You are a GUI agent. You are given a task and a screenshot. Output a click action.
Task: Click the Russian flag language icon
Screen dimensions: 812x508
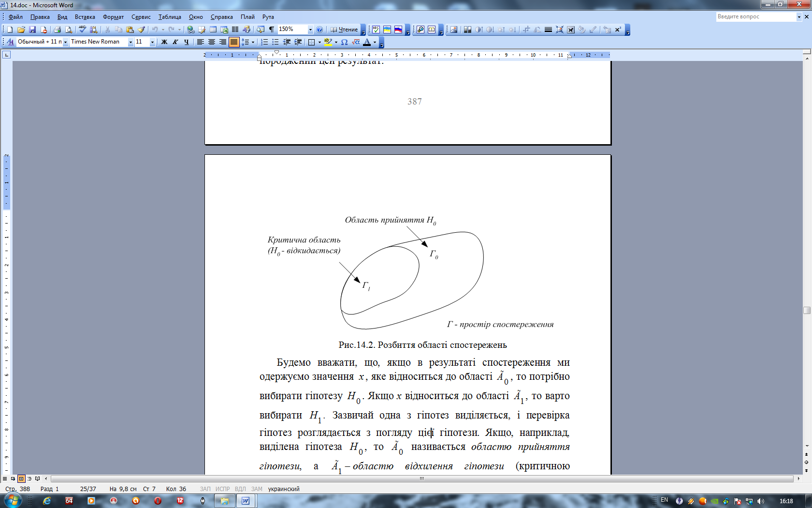[x=398, y=30]
